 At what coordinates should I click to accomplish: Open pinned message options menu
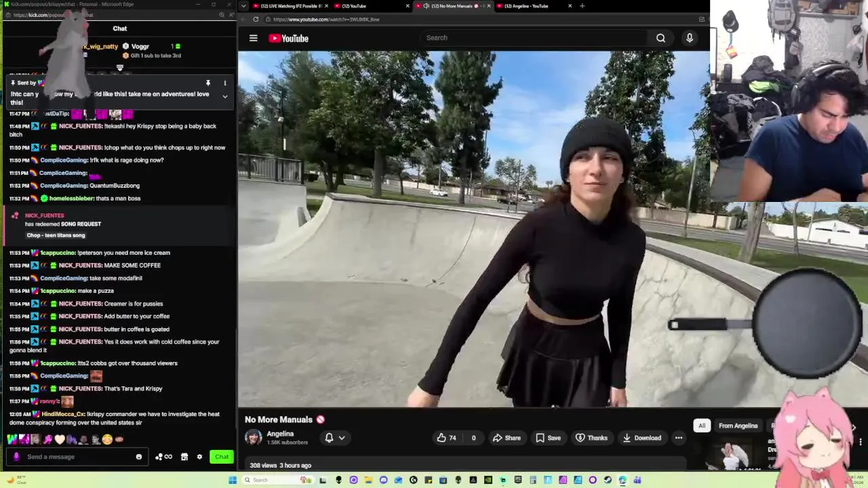point(225,83)
